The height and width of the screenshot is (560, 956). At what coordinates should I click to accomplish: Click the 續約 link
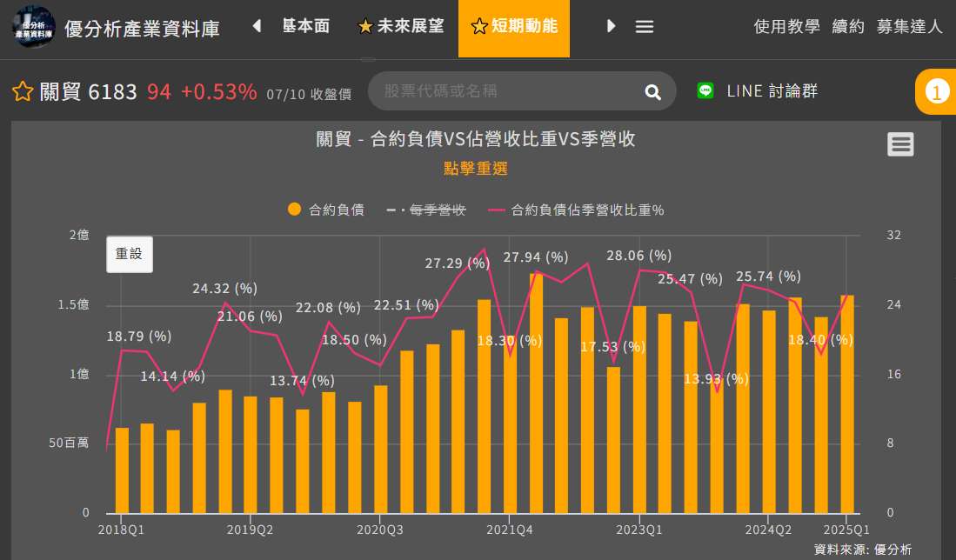(848, 26)
